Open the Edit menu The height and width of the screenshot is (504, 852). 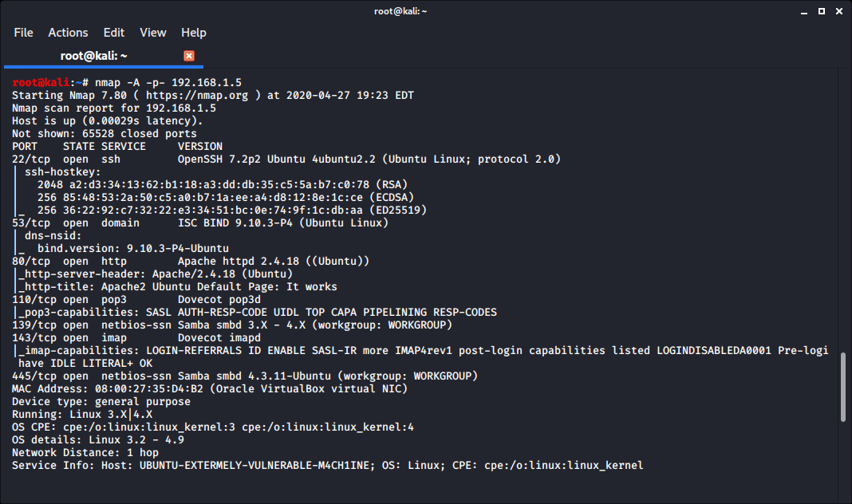114,33
